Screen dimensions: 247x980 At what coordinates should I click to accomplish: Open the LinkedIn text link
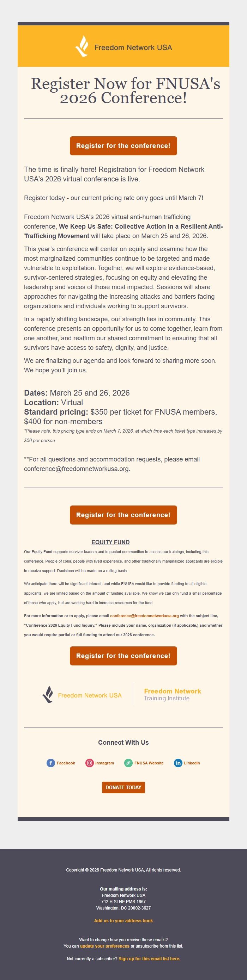point(192,763)
